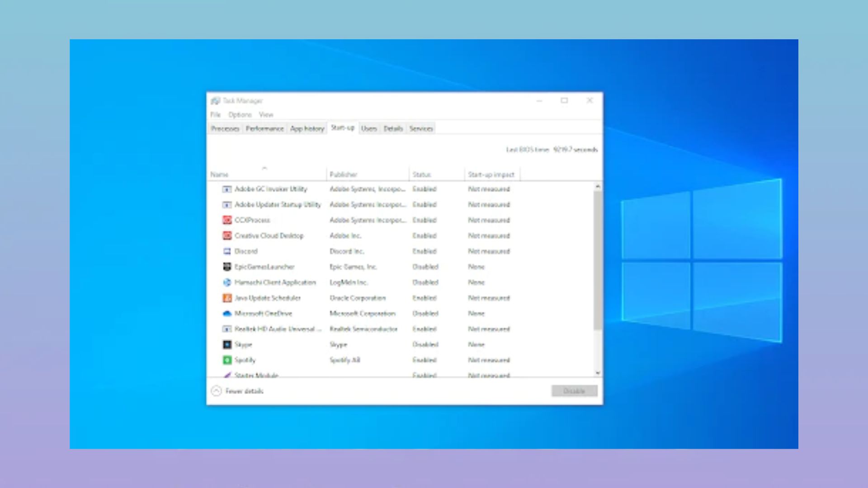The image size is (868, 488).
Task: Open the File menu
Action: click(216, 115)
